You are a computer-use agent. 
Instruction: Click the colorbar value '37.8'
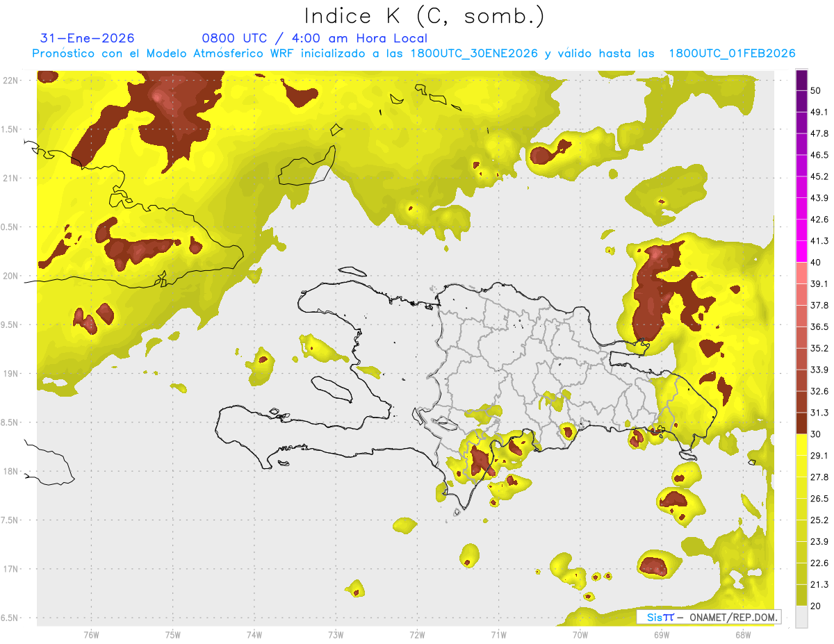tap(819, 306)
